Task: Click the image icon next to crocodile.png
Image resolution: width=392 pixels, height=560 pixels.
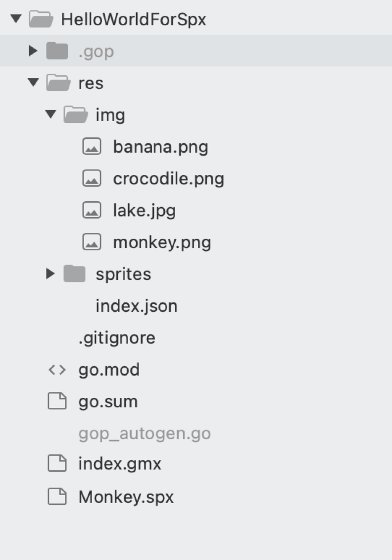Action: pos(92,179)
